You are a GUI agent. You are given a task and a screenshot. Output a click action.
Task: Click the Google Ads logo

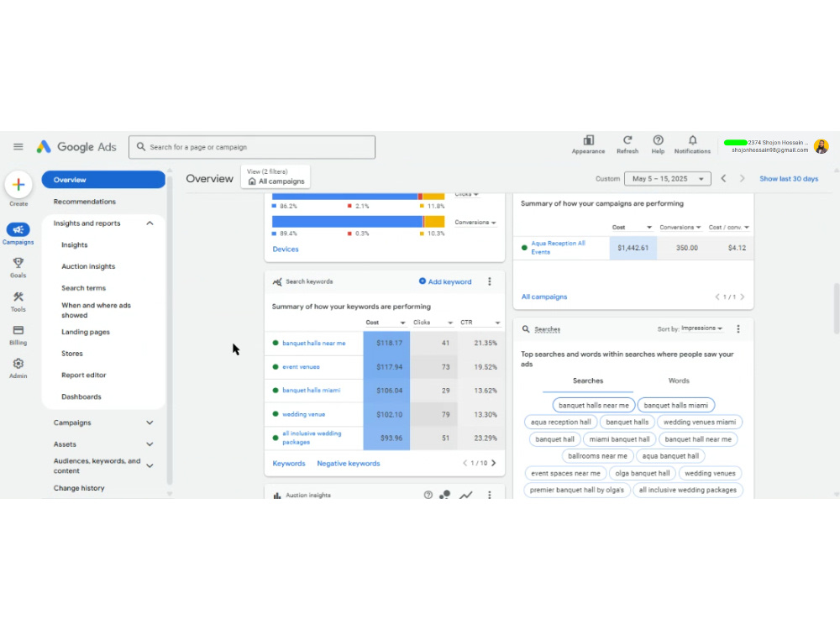(x=76, y=147)
